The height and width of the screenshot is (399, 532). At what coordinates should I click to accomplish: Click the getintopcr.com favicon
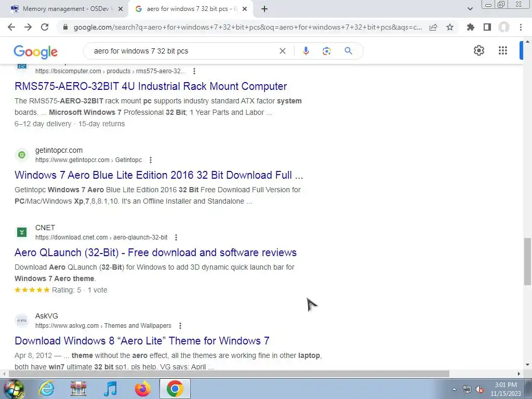[x=22, y=155]
